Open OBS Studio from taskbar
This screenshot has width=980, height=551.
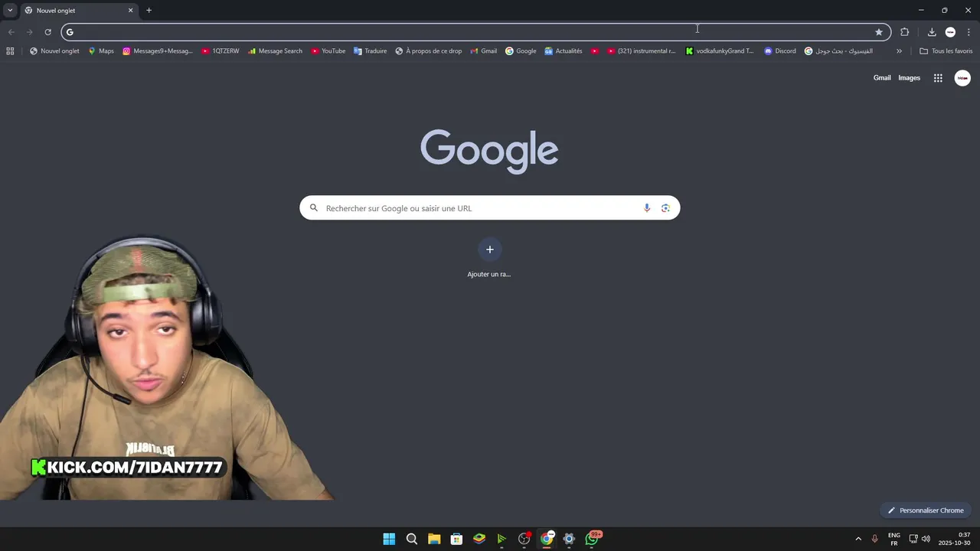coord(524,539)
